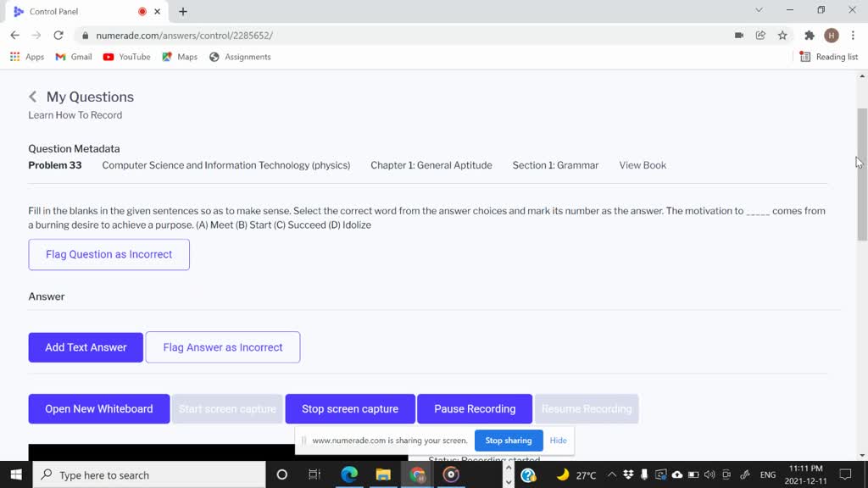The width and height of the screenshot is (868, 488).
Task: Open the Chrome extensions puzzle icon
Action: [810, 36]
